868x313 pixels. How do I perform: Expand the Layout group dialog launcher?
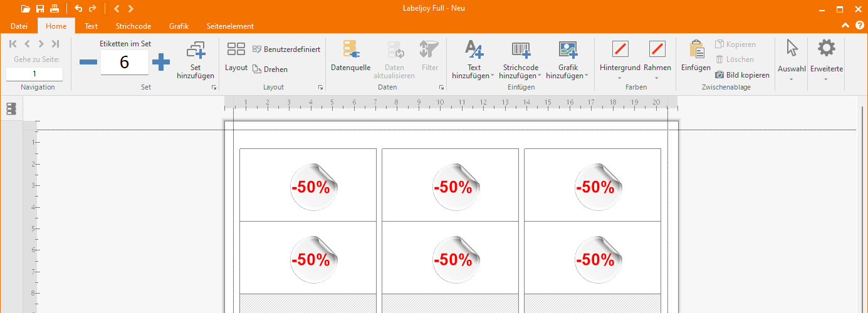tap(320, 88)
